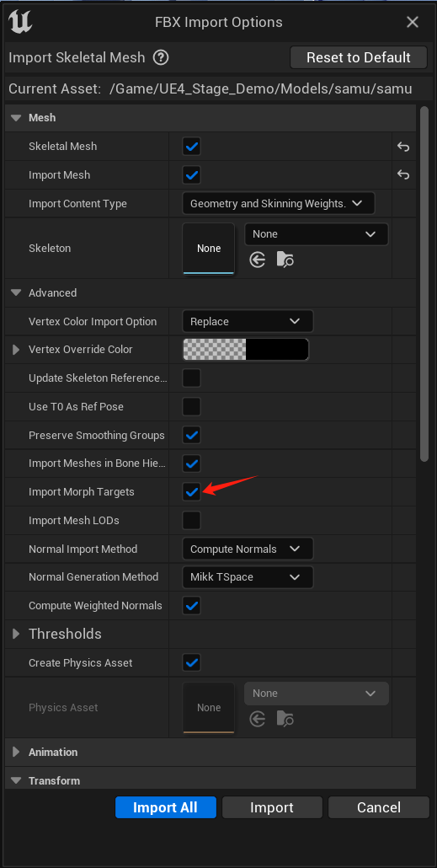Browse to Physics Asset folder search icon
Viewport: 437px width, 868px height.
coord(285,719)
